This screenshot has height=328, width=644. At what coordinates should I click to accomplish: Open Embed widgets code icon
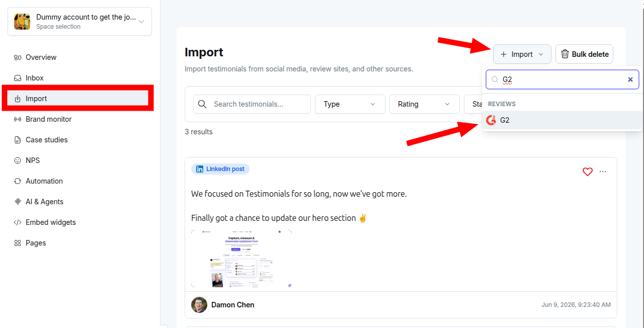coord(18,222)
